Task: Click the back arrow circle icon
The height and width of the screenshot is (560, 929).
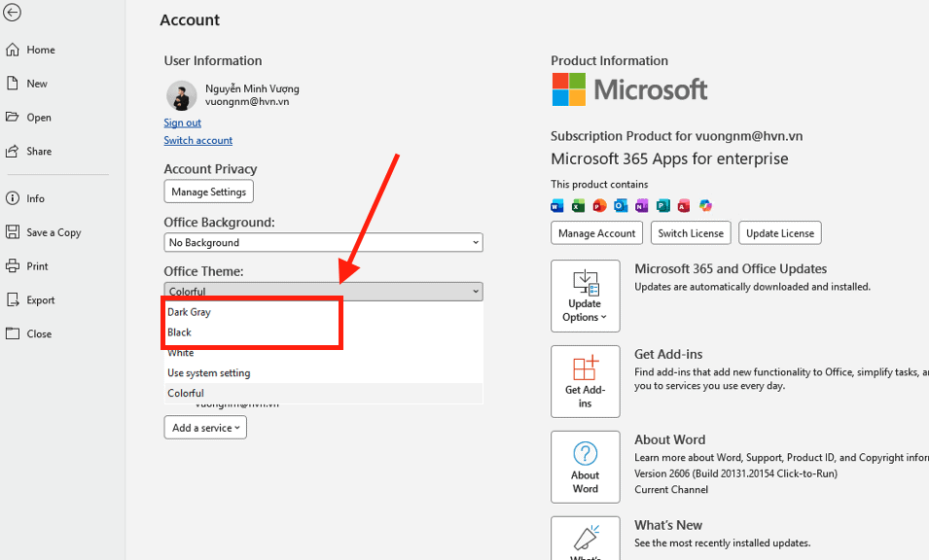Action: click(12, 12)
